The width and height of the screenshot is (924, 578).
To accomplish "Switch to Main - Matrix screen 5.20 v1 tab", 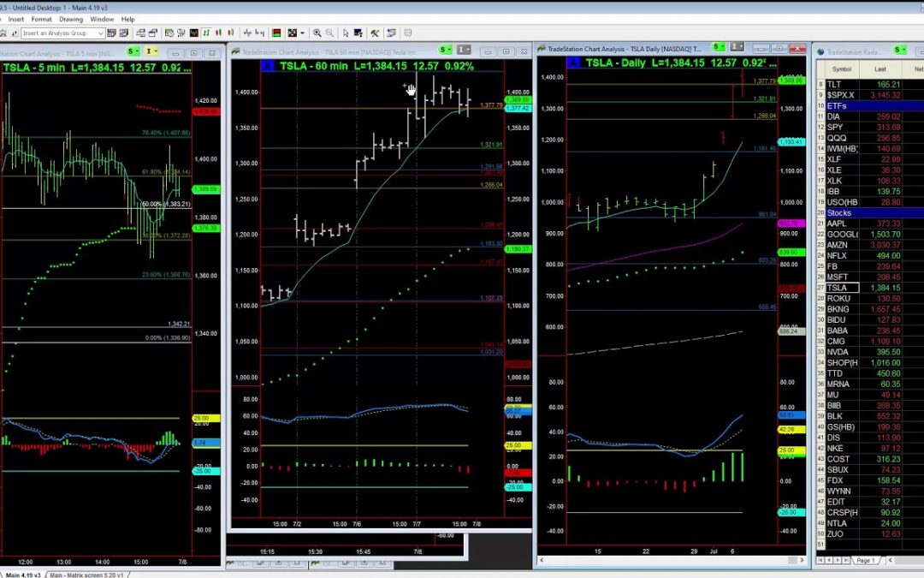I will click(x=86, y=575).
